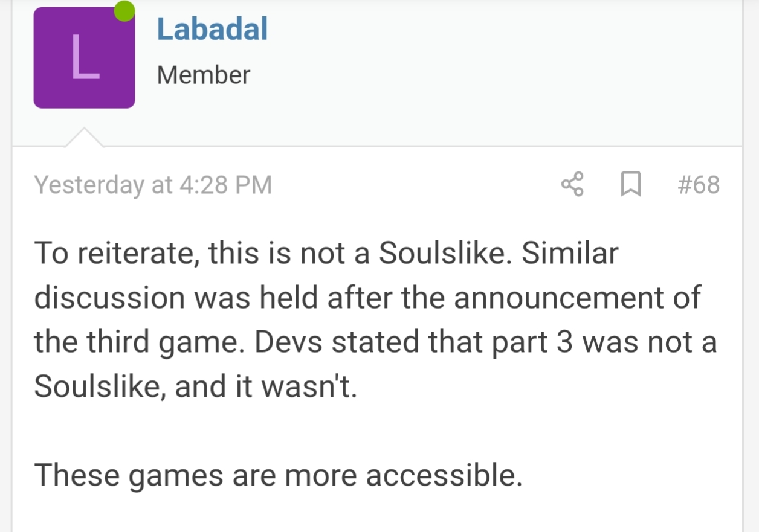Click the word 'discussion' in the post body
Screen dimensions: 759x532
point(109,298)
